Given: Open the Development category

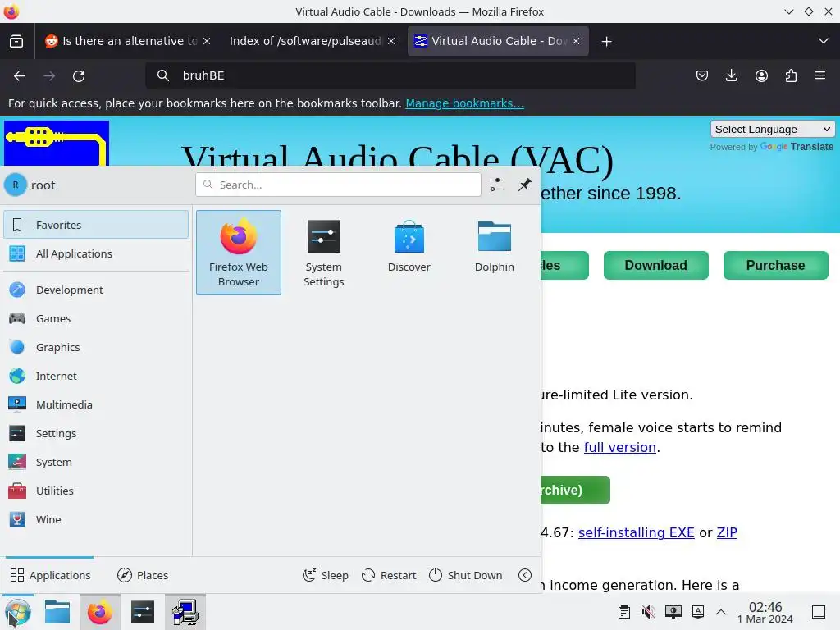Looking at the screenshot, I should tap(96, 290).
